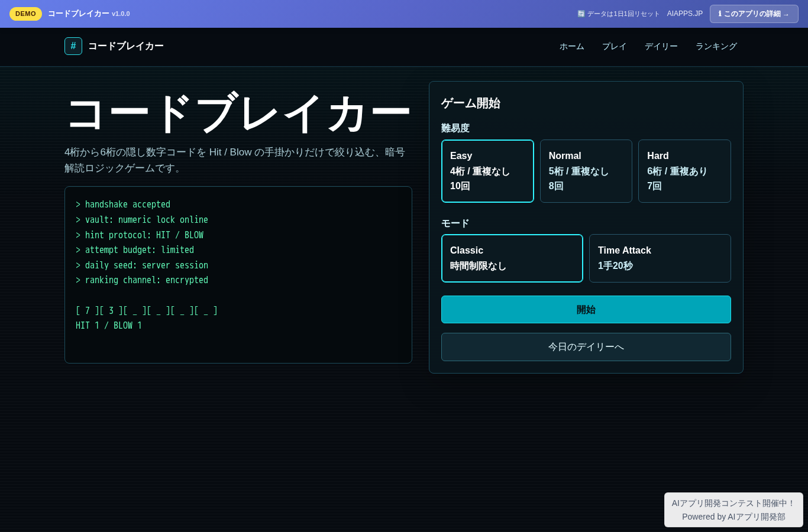Image resolution: width=808 pixels, height=532 pixels.
Task: Choose Time Attack mode
Action: [660, 258]
